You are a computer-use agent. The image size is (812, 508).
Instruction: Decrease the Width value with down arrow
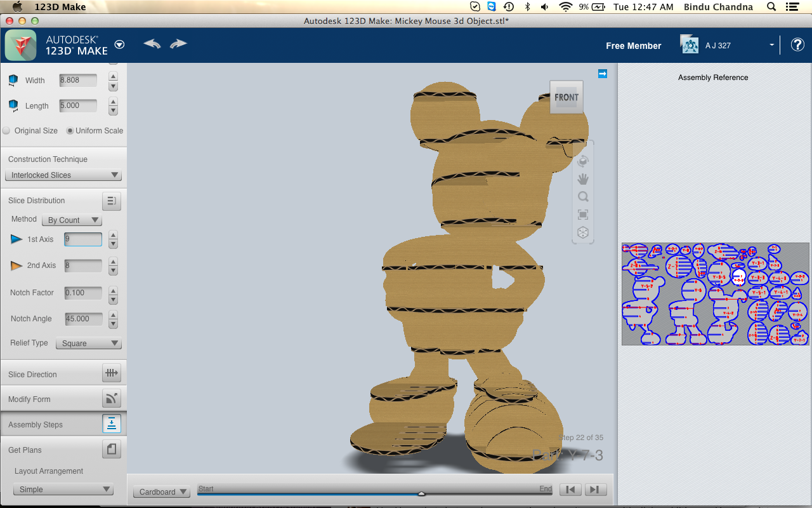tap(113, 86)
